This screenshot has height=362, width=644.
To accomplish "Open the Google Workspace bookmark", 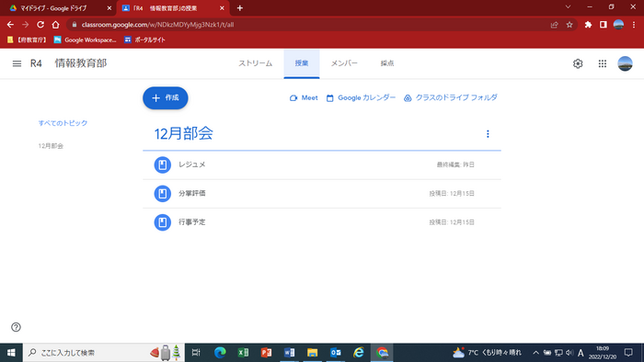I will (86, 40).
